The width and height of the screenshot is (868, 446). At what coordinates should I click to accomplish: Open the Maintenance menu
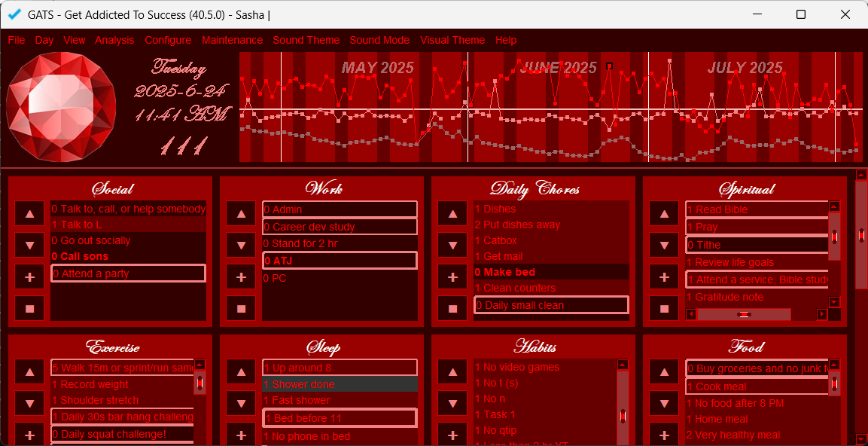pos(232,40)
